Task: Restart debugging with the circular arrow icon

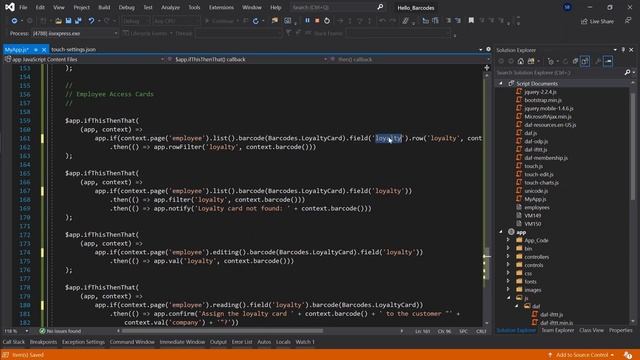Action: pyautogui.click(x=327, y=21)
